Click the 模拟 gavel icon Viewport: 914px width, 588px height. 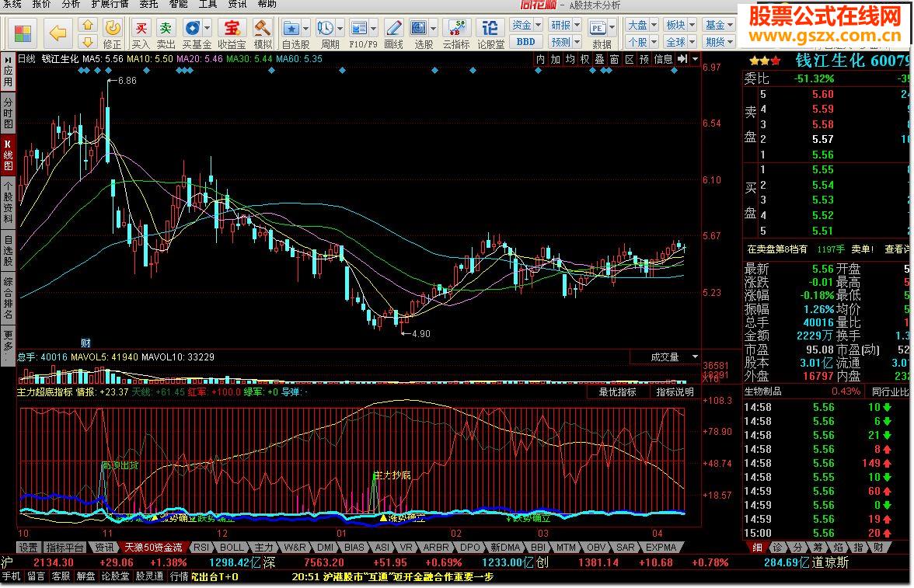263,34
